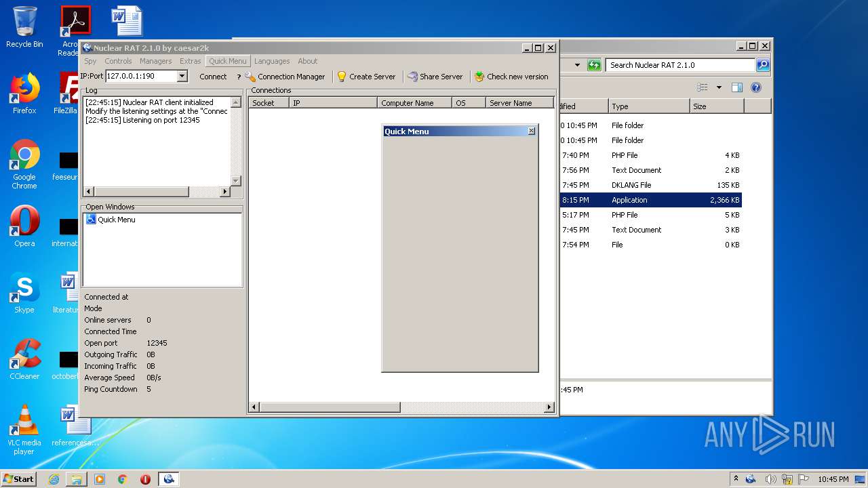Viewport: 868px width, 488px height.
Task: Open the Word document desktop icon at top
Action: tap(127, 21)
